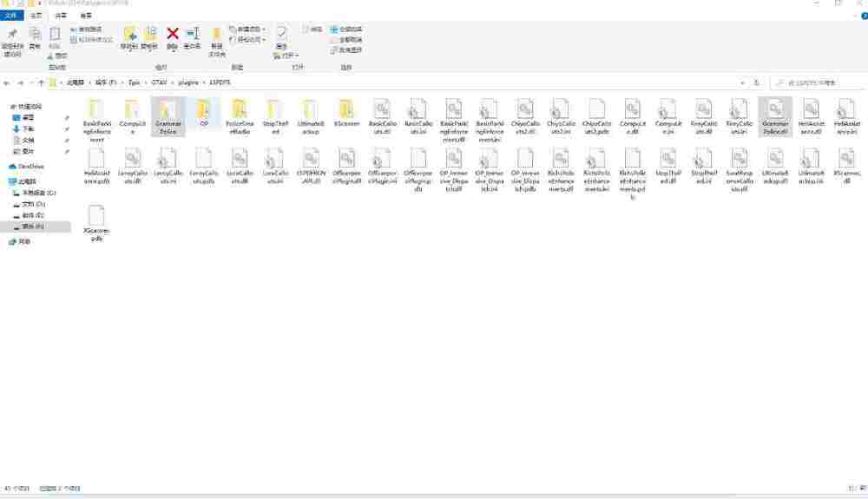Click the Up one level arrow button
The image size is (868, 499).
click(41, 82)
